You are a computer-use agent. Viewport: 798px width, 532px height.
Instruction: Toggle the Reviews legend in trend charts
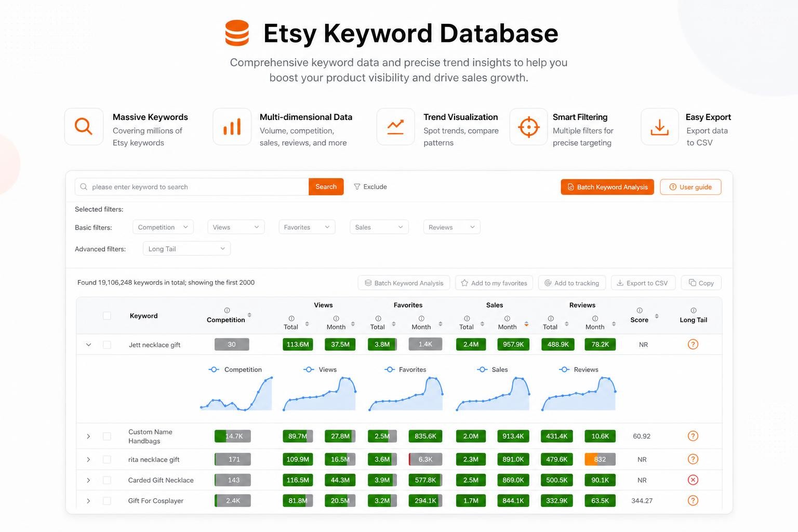click(579, 369)
